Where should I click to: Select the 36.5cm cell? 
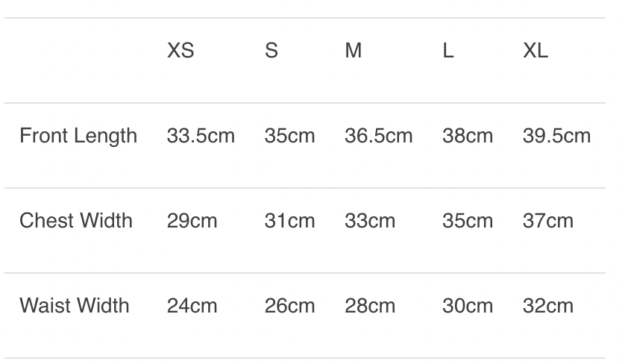click(378, 136)
